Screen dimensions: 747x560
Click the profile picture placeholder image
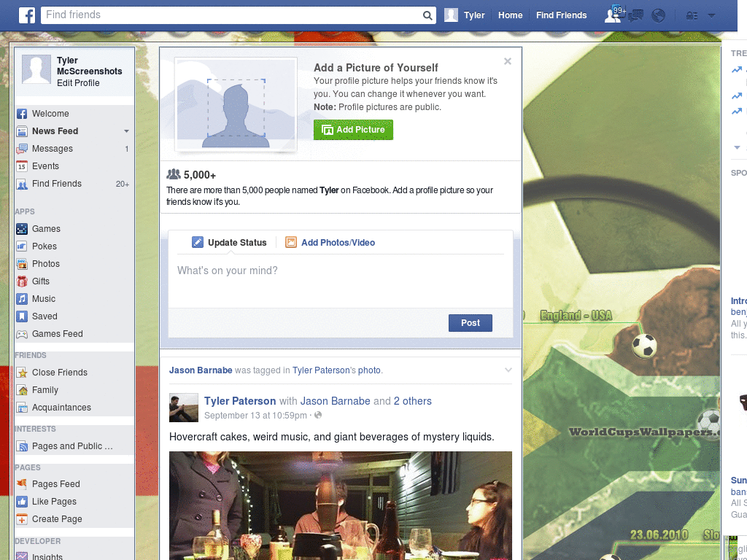(x=236, y=105)
